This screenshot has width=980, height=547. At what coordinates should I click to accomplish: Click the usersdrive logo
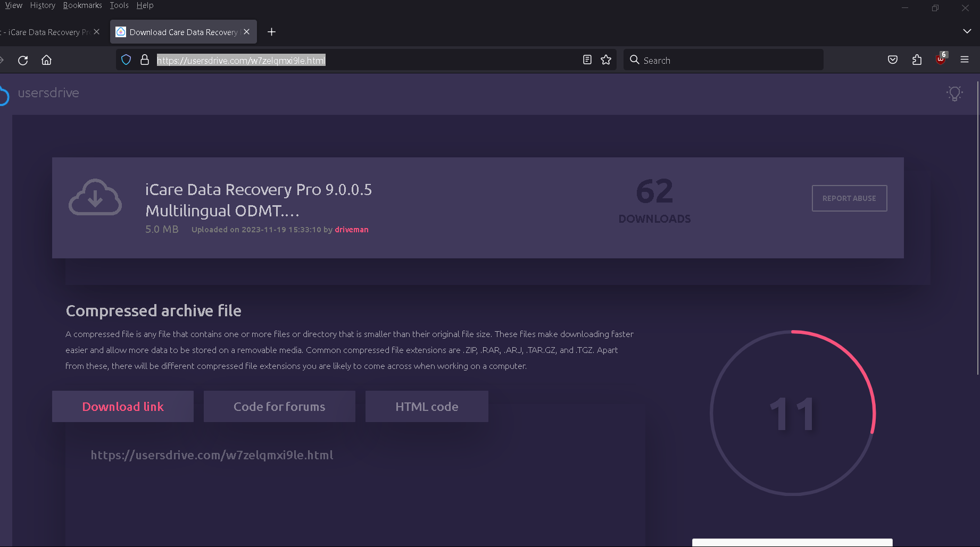coord(40,94)
